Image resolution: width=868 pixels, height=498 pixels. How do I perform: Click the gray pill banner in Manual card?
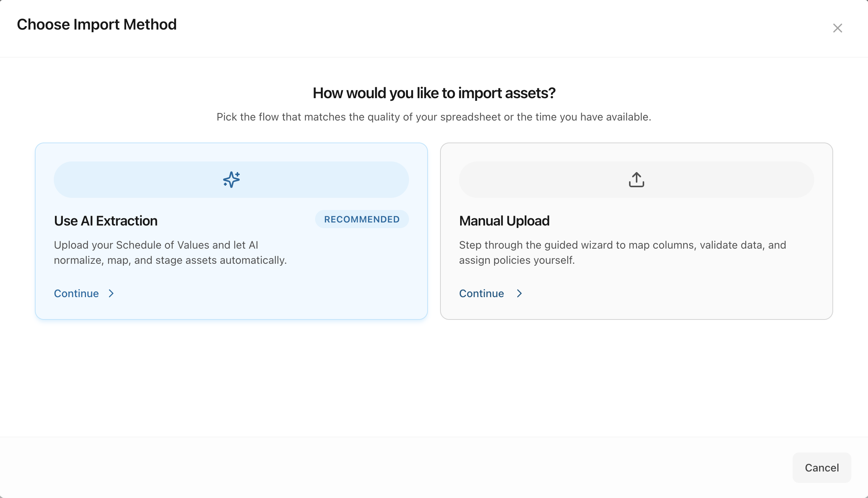[549, 180]
